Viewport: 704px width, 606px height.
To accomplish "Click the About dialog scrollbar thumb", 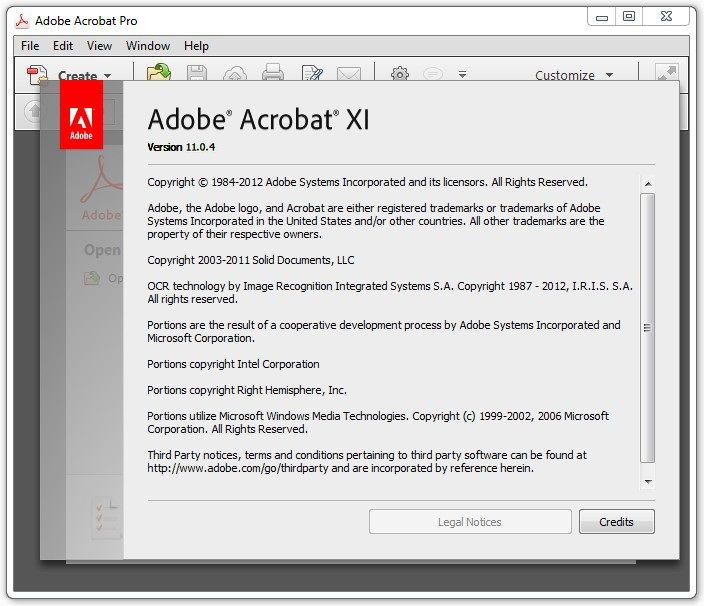I will click(x=647, y=328).
